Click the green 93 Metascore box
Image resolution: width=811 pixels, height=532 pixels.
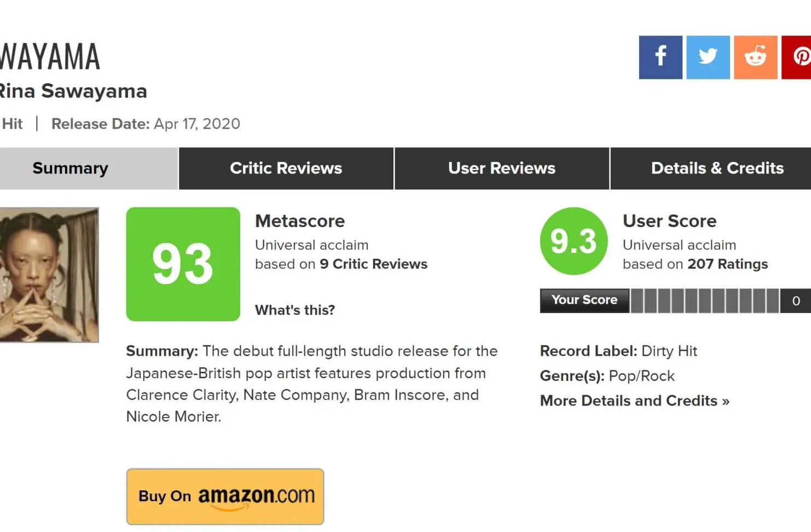[183, 264]
